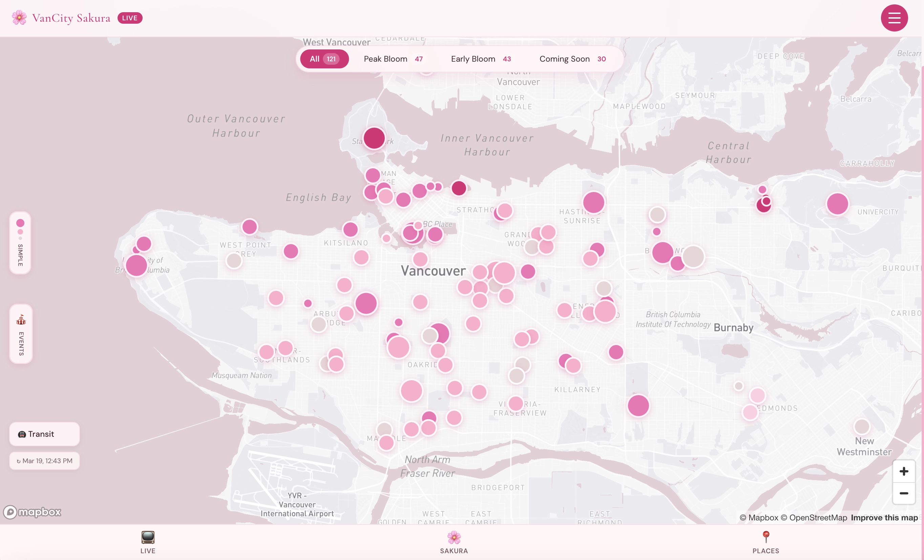Toggle the EVENTS side panel
The width and height of the screenshot is (924, 560).
pyautogui.click(x=21, y=333)
